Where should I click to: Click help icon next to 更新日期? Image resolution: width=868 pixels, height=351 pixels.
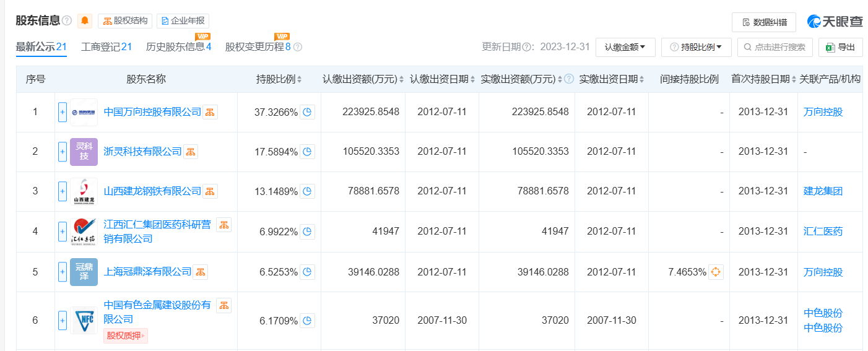click(x=527, y=47)
